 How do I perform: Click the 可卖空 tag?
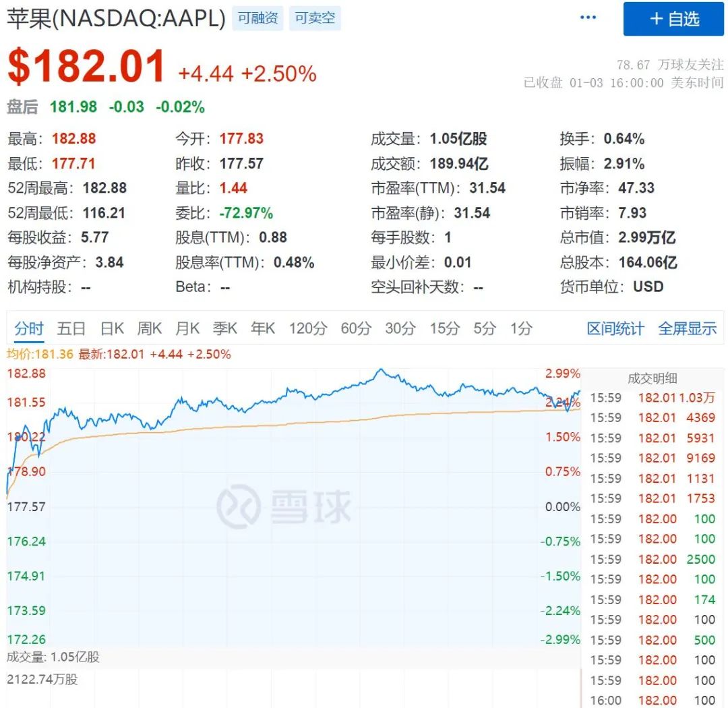(315, 18)
